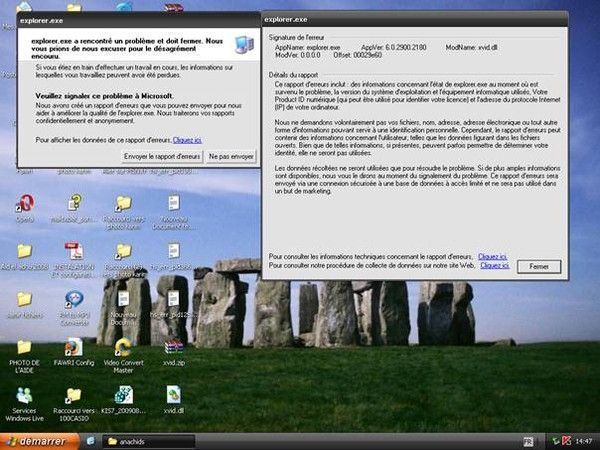600x450 pixels.
Task: Open the data collection procedure Cliquez ici link
Action: click(x=495, y=265)
